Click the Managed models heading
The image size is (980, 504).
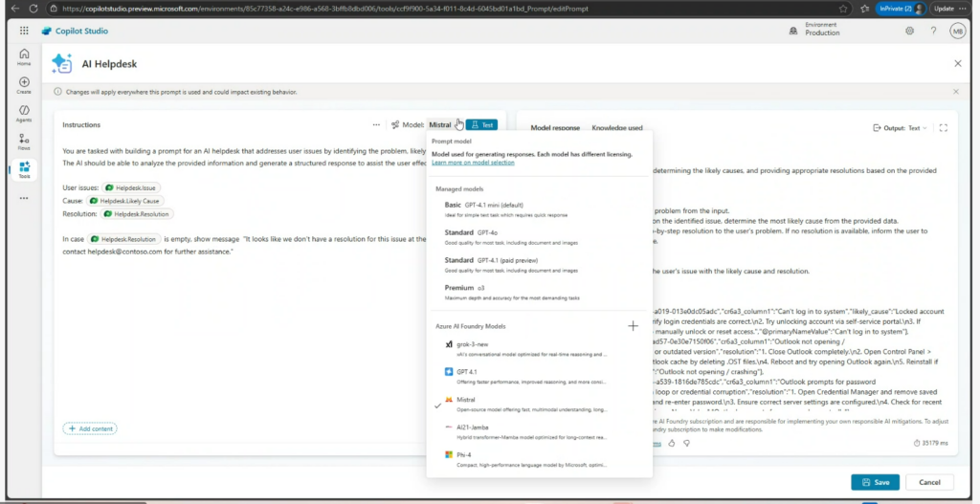[459, 188]
